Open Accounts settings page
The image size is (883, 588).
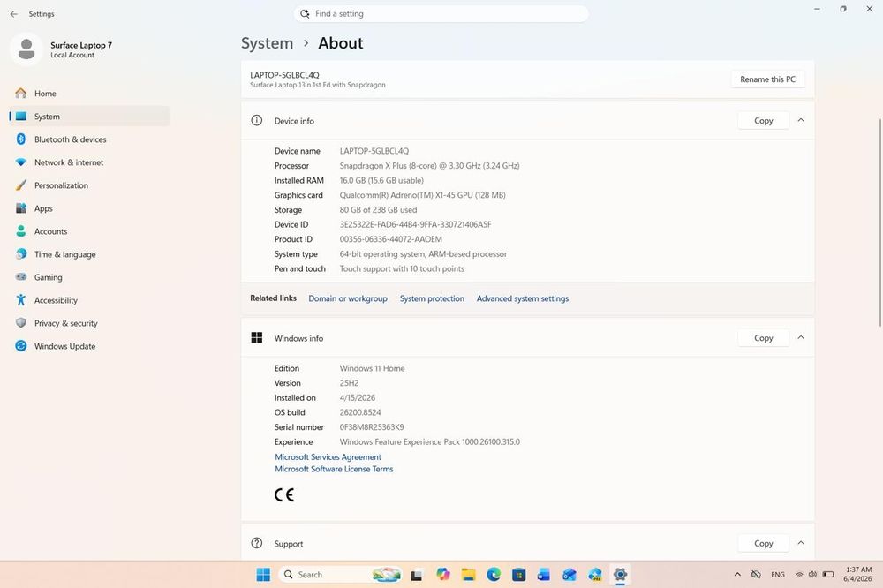(89, 231)
